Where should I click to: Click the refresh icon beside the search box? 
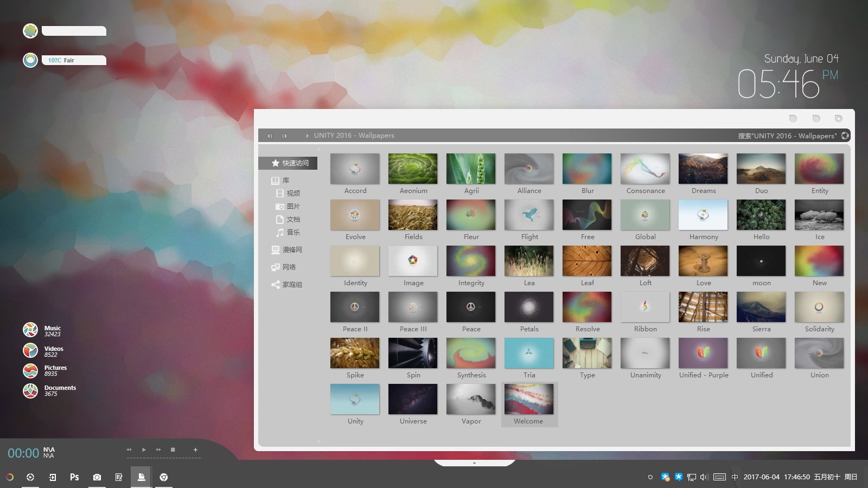tap(845, 136)
